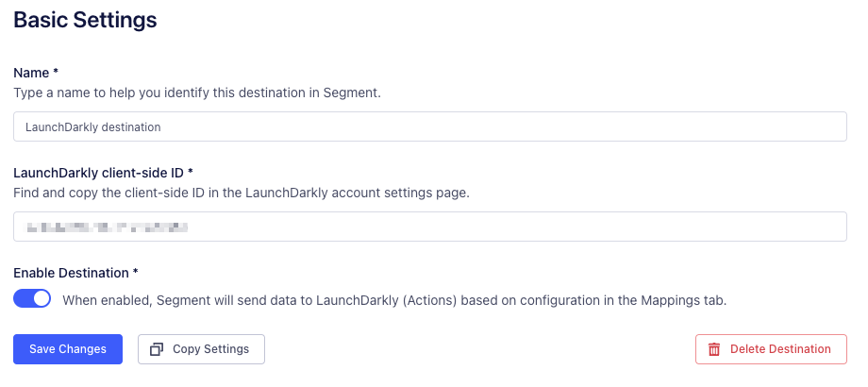This screenshot has height=387, width=868.
Task: Click the blurred client-side ID value
Action: pyautogui.click(x=107, y=227)
